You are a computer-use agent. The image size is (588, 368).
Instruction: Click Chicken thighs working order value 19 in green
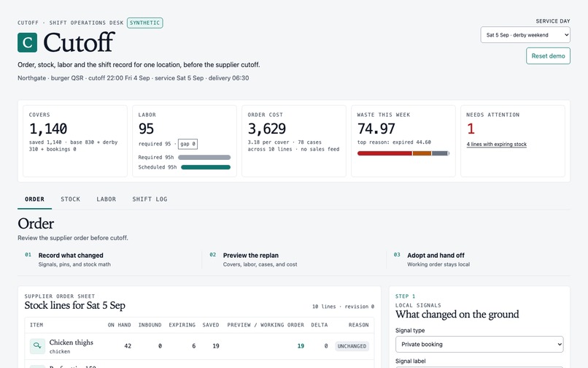tap(301, 346)
